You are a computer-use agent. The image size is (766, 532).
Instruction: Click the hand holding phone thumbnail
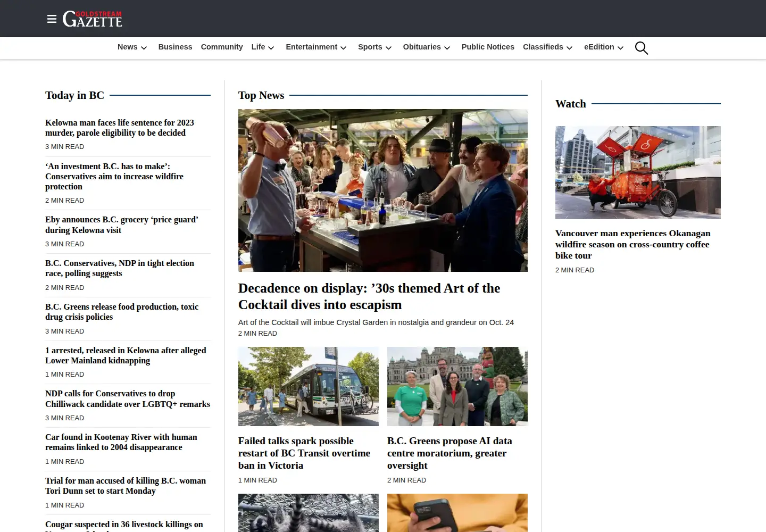click(457, 513)
